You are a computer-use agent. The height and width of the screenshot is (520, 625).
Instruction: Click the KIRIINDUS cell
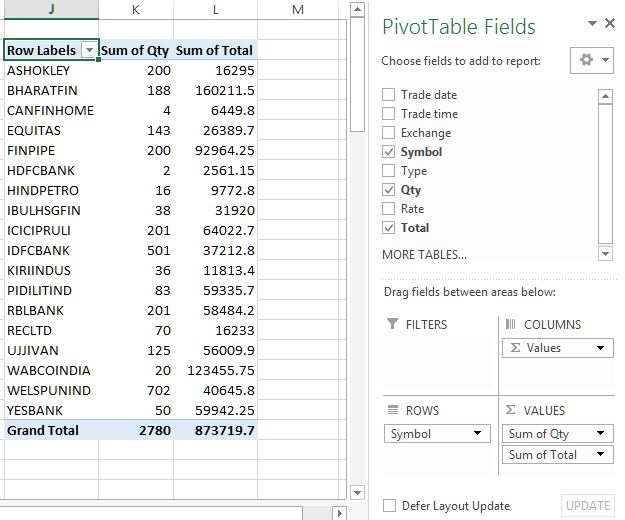click(x=51, y=270)
